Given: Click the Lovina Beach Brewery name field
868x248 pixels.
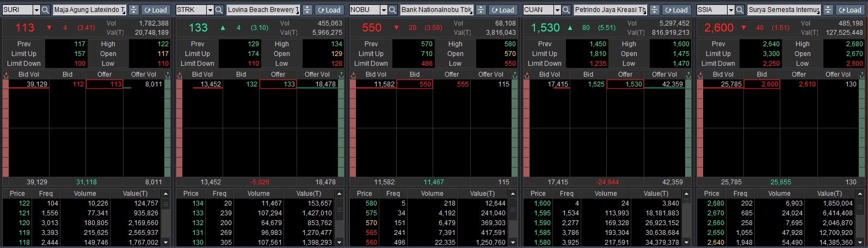Looking at the screenshot, I should point(263,10).
